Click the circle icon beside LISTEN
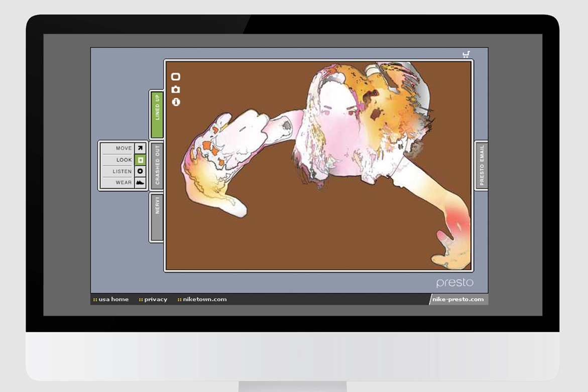This screenshot has width=588, height=392. [140, 171]
